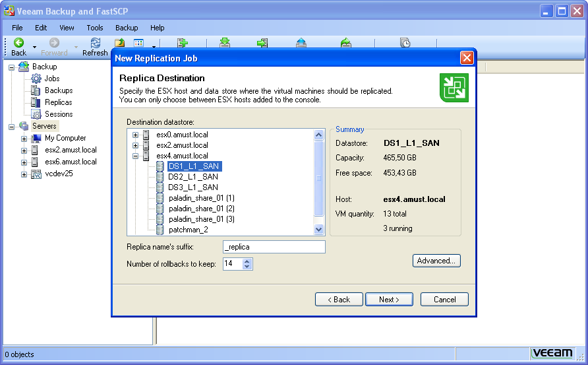Expand My Computer in the sidebar

[24, 139]
